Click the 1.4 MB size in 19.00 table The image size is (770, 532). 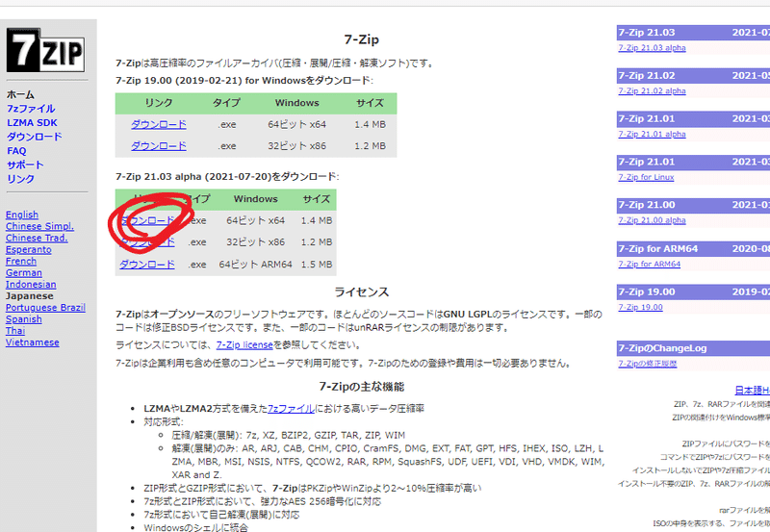371,125
